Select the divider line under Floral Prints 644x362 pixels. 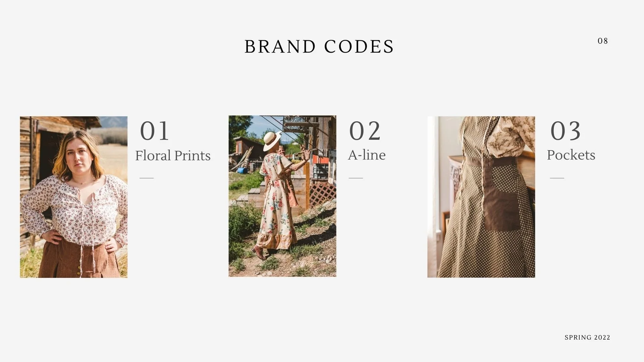(147, 178)
